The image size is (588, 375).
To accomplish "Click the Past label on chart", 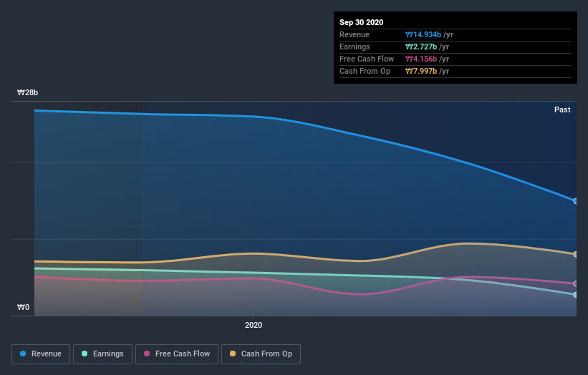I will pos(562,109).
